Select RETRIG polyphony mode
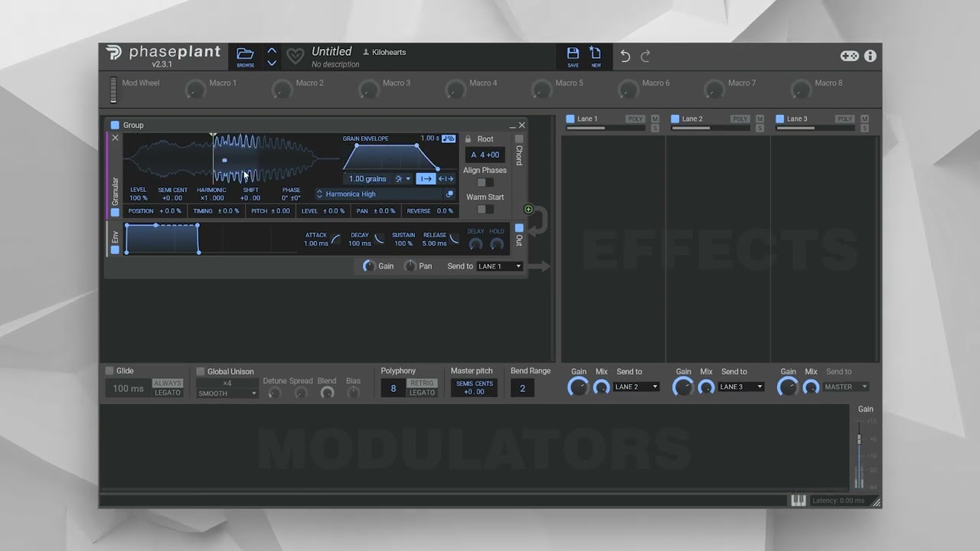Screen dimensions: 980x551 click(x=422, y=383)
